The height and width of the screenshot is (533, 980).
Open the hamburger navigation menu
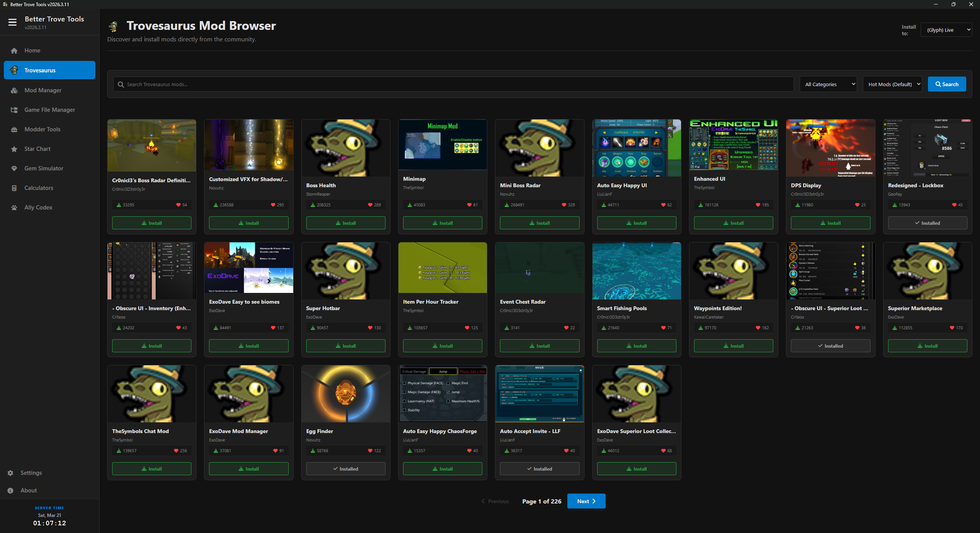pos(13,23)
